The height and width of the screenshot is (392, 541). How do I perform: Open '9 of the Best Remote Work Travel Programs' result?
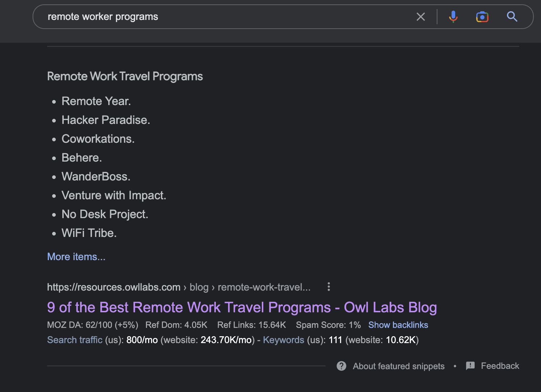coord(242,307)
